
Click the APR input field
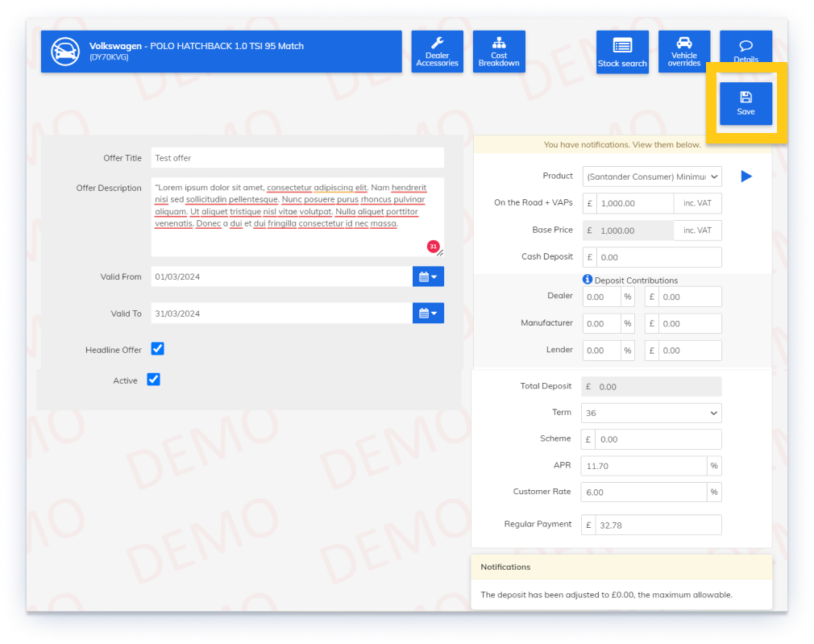[x=644, y=466]
